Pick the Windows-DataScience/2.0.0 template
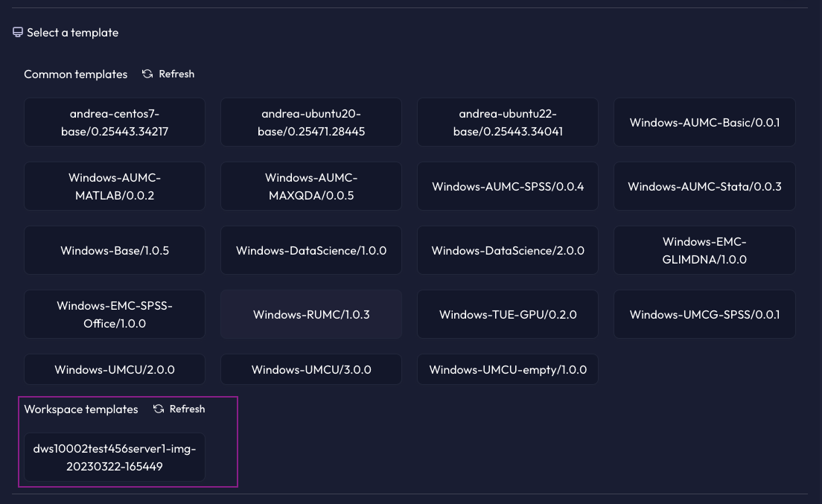Viewport: 822px width, 504px height. click(508, 250)
